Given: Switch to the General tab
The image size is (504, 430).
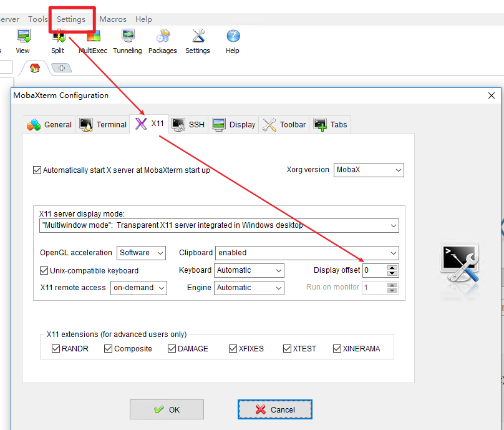Looking at the screenshot, I should [49, 124].
